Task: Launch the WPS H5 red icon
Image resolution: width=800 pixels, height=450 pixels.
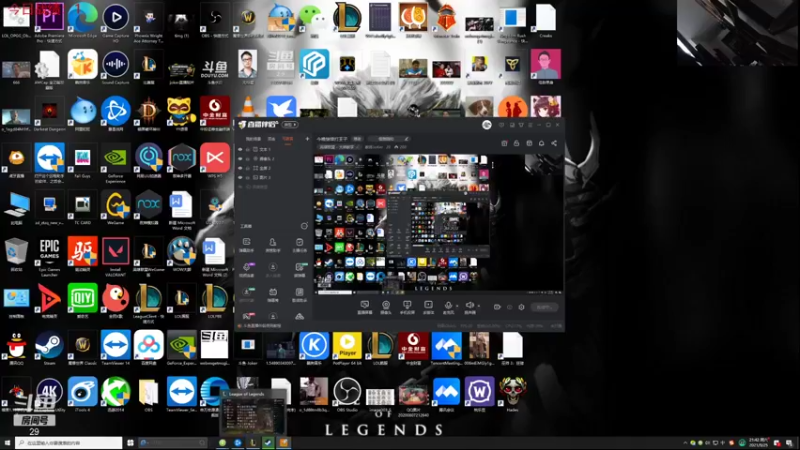Action: pos(215,158)
